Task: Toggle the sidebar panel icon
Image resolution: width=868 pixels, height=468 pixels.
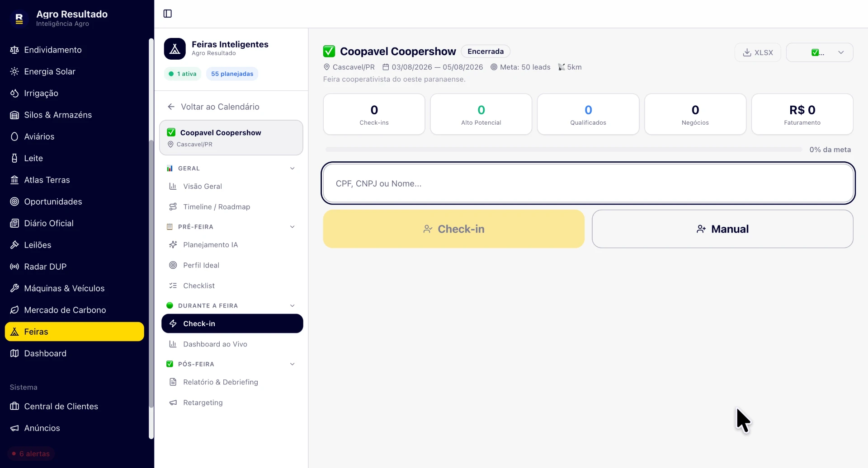Action: [x=168, y=14]
